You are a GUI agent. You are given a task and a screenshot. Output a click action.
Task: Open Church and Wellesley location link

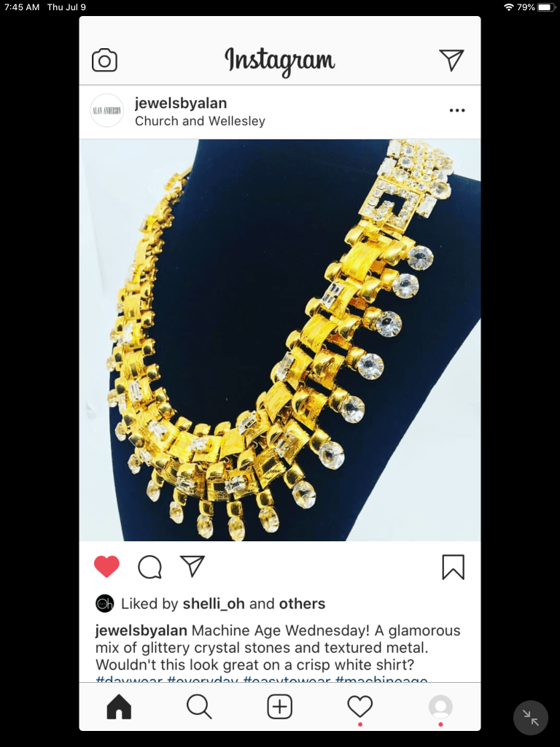pos(200,121)
